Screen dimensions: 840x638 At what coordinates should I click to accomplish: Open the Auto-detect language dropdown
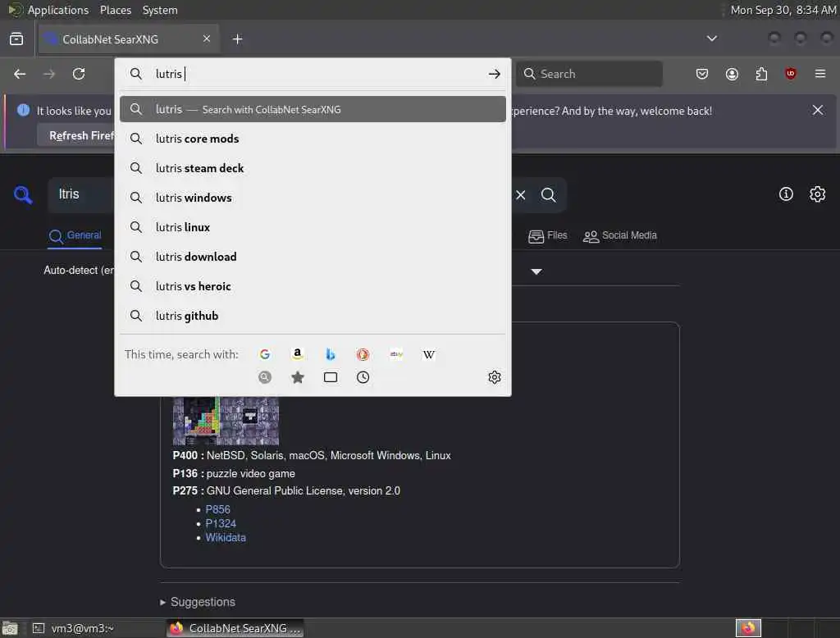pos(79,270)
